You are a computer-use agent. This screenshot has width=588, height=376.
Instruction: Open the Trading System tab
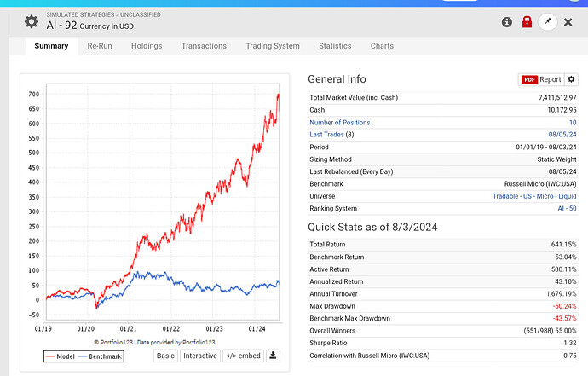click(273, 46)
